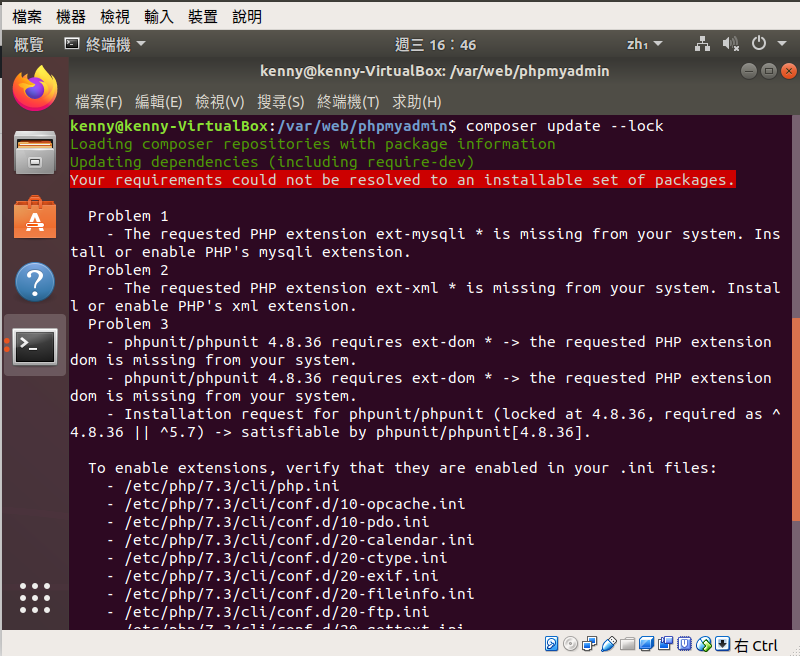The image size is (800, 656).
Task: Click the mouse integration status icon
Action: 704,644
